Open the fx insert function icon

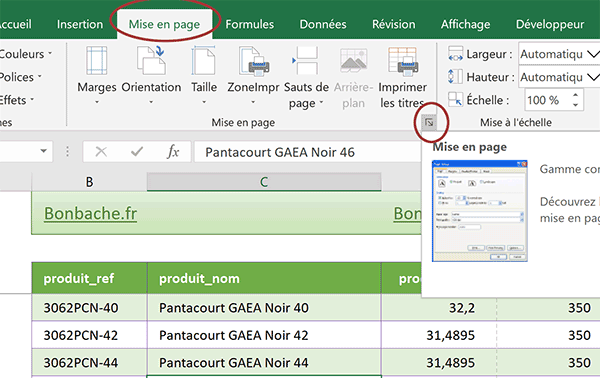point(173,152)
